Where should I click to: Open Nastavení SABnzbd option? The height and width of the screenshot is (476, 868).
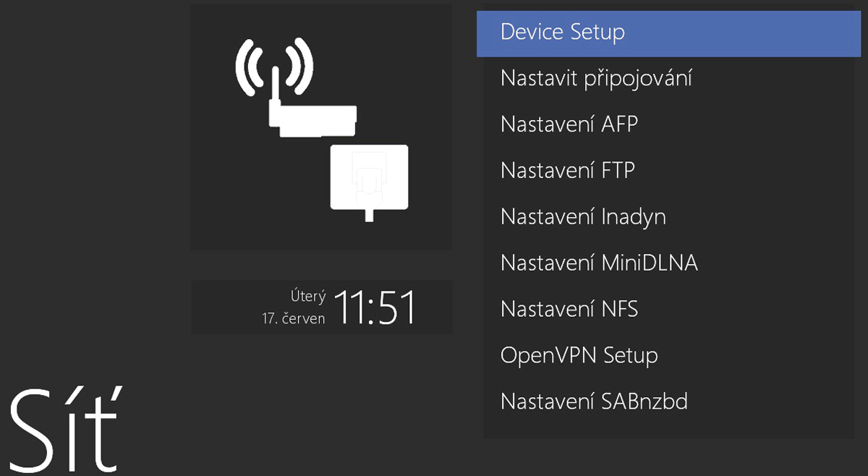coord(594,401)
